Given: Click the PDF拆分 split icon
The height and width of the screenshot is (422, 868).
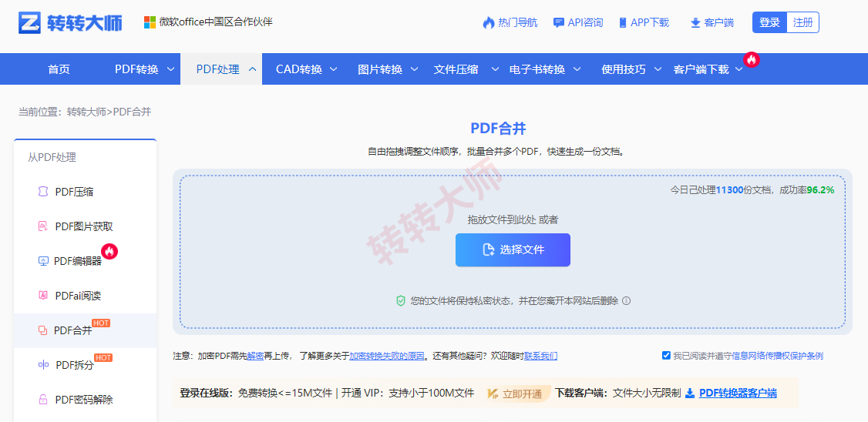Looking at the screenshot, I should click(43, 365).
